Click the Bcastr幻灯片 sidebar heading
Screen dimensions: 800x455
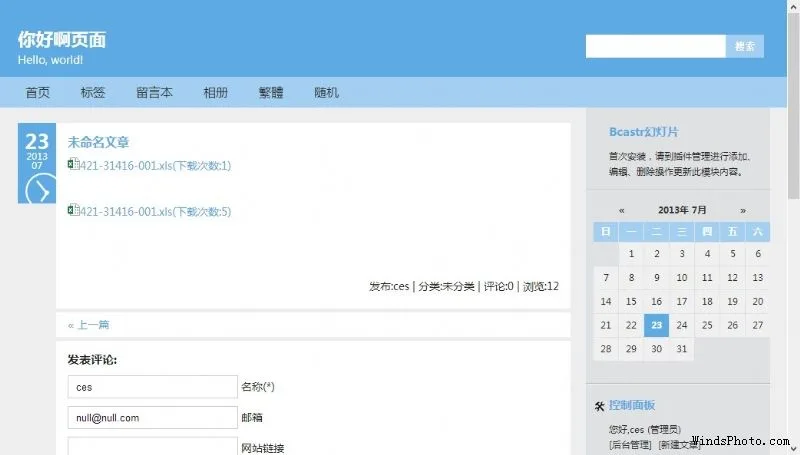pos(644,132)
